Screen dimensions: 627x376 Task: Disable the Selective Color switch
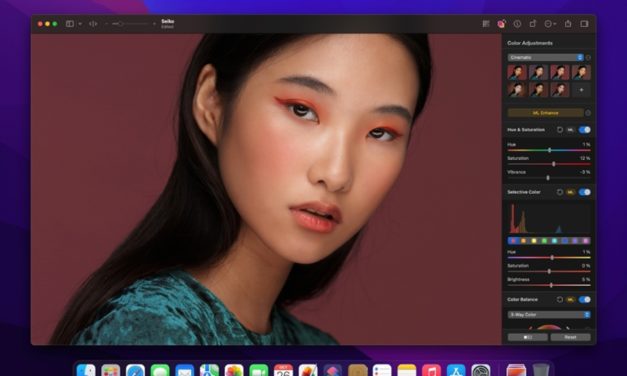584,192
